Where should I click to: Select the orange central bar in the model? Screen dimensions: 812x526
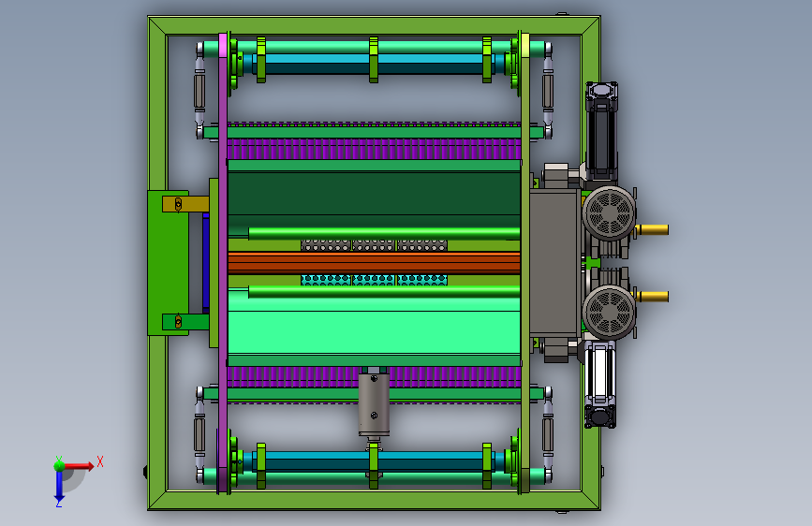click(x=374, y=263)
